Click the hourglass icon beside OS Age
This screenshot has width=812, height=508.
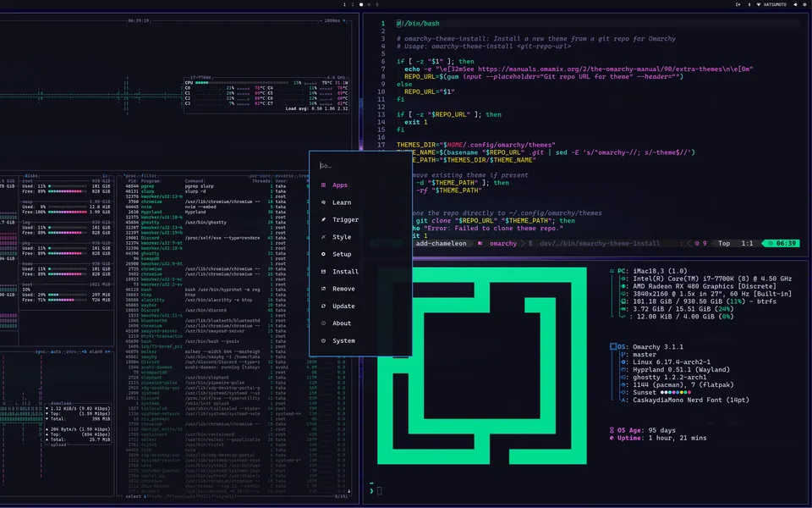(612, 430)
